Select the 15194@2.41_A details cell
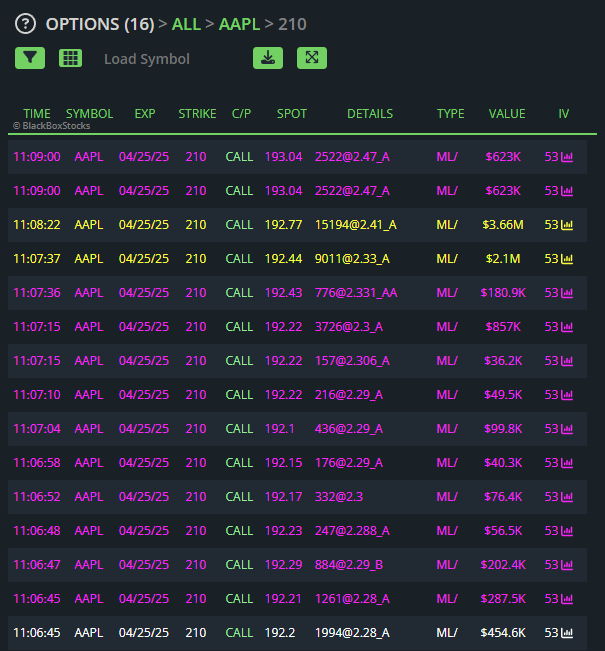 [x=355, y=225]
